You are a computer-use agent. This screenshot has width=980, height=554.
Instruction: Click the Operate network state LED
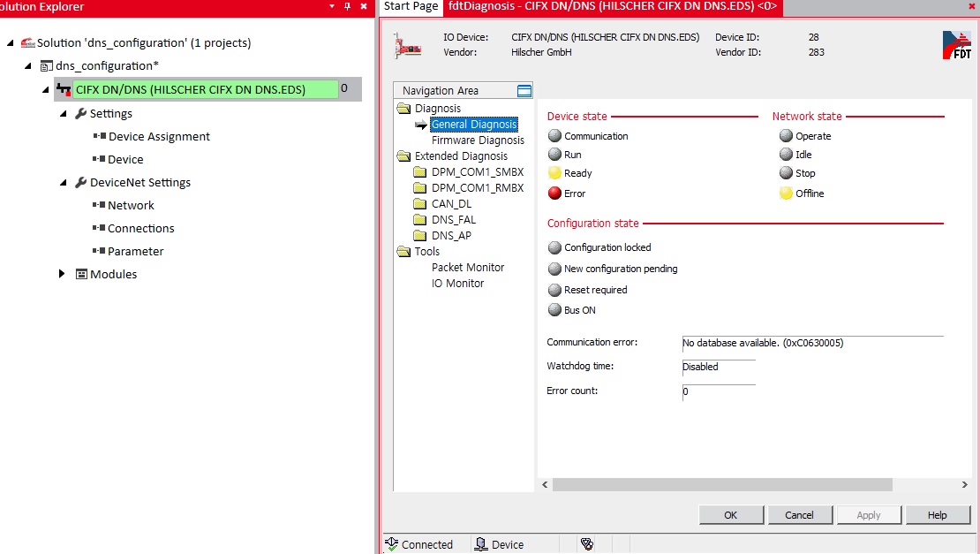pyautogui.click(x=786, y=136)
